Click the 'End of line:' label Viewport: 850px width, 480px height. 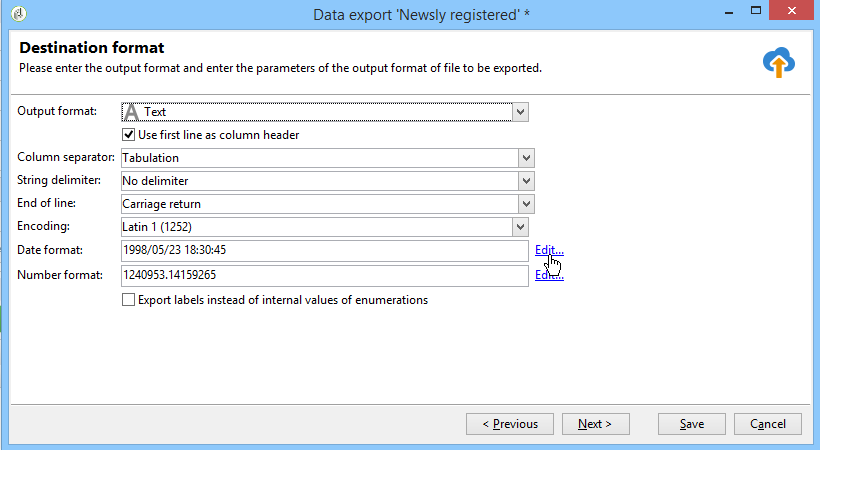[47, 203]
